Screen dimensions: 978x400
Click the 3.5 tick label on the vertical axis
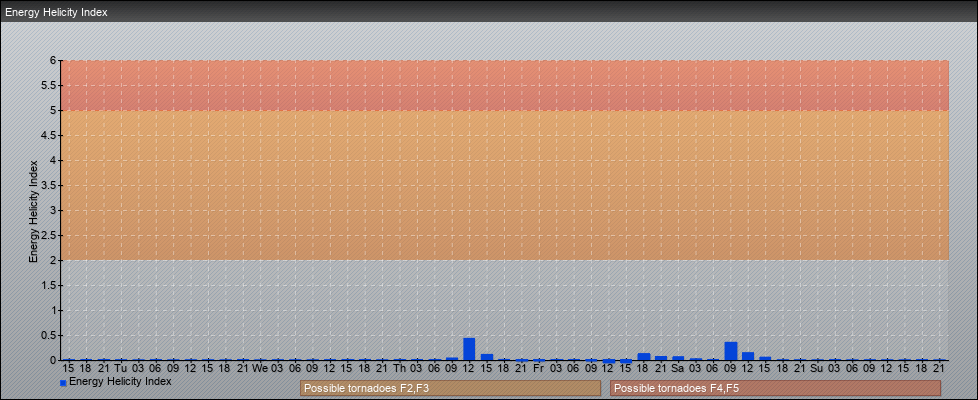coord(49,185)
